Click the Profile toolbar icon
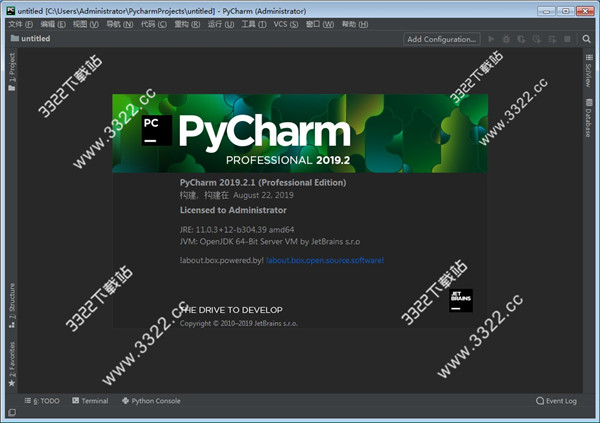The width and height of the screenshot is (600, 423). pyautogui.click(x=536, y=39)
